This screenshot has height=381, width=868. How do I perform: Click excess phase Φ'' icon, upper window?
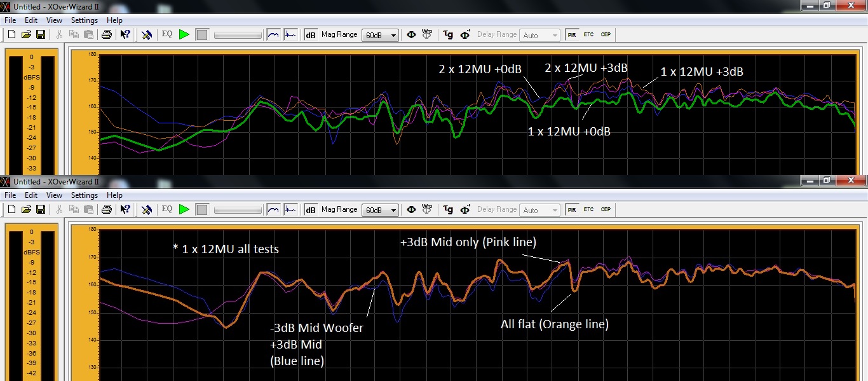(465, 34)
